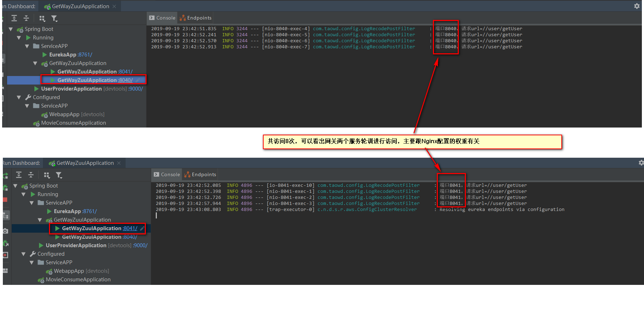Viewport: 644px width, 314px height.
Task: Open EurekaApp :8761/ link in lower tree
Action: [x=89, y=211]
